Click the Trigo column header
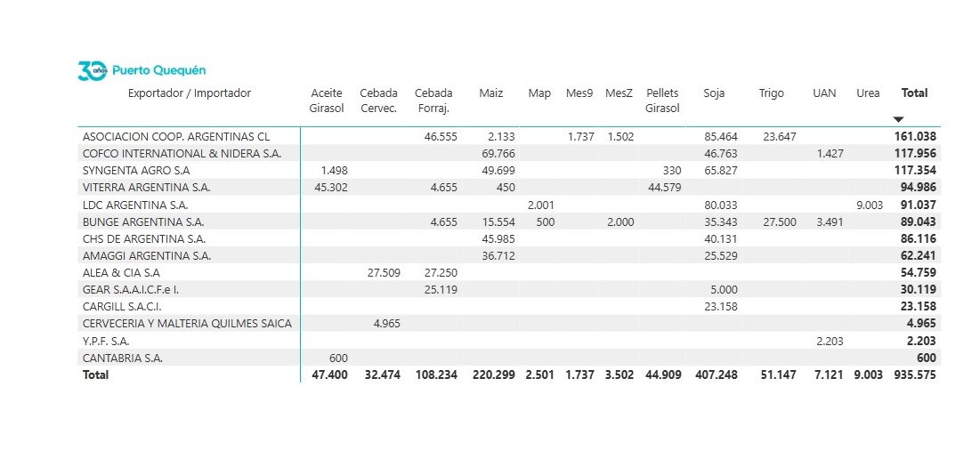 click(x=771, y=93)
